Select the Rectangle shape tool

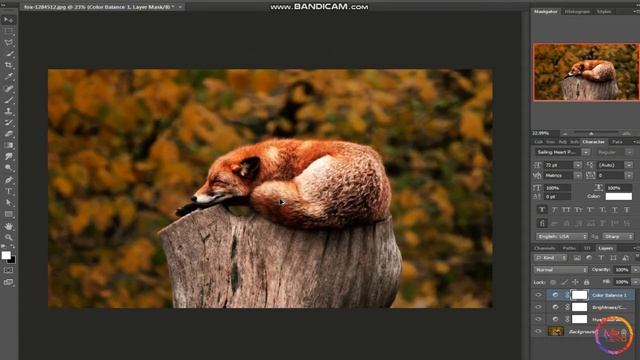(8, 214)
